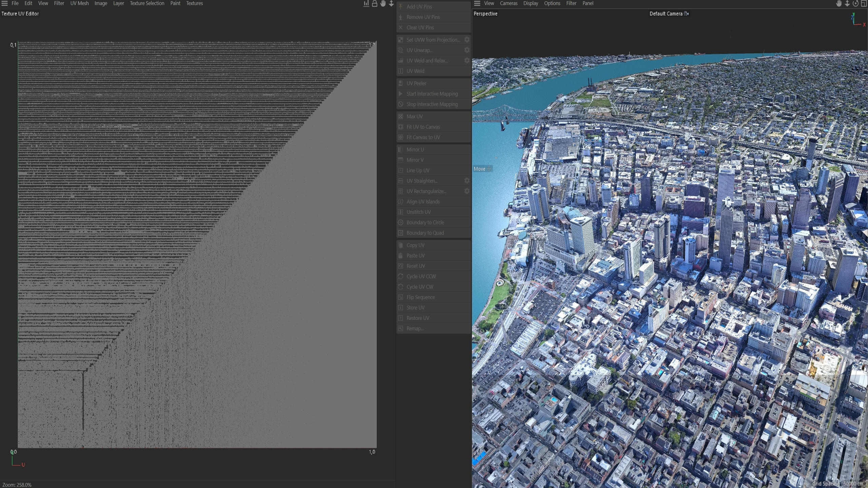Open the Texture Selection menu
The height and width of the screenshot is (488, 868).
click(x=147, y=3)
